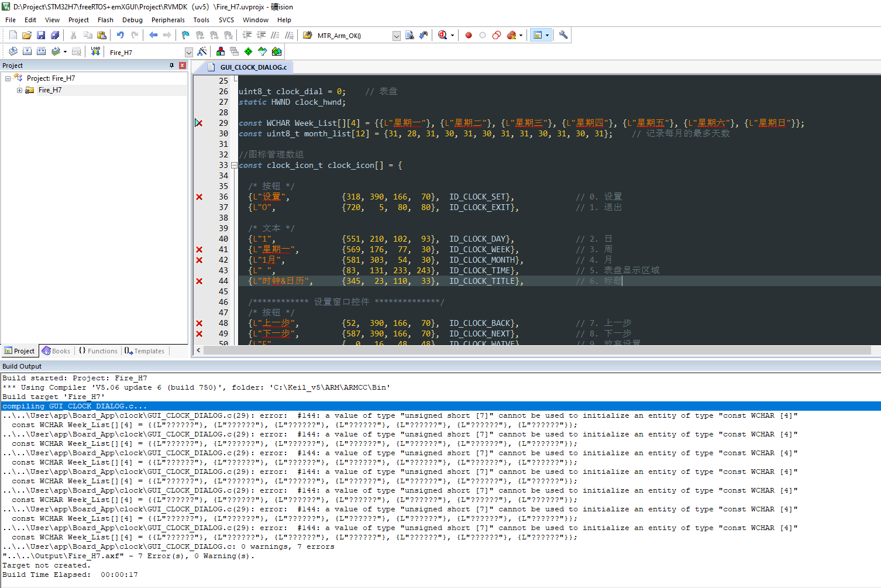The width and height of the screenshot is (881, 588).
Task: Rebuild all target files icon
Action: [41, 51]
